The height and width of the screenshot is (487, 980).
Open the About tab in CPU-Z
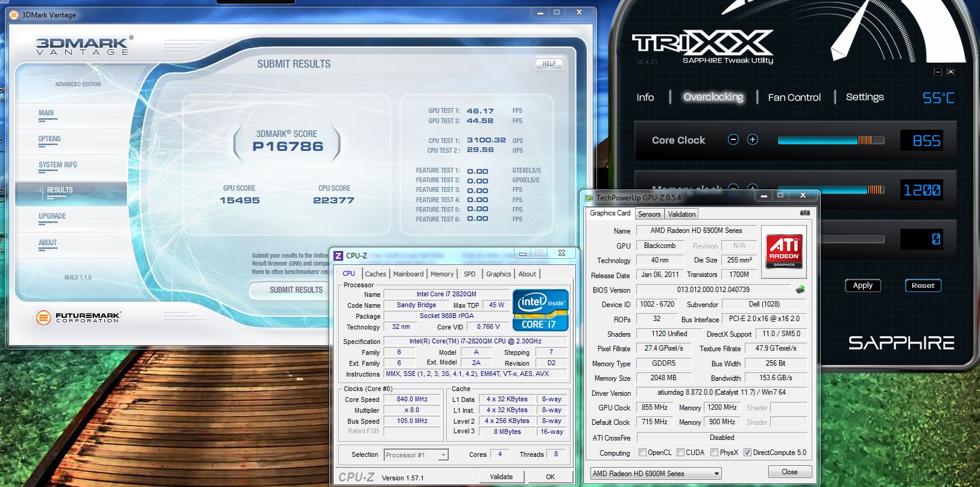tap(527, 274)
